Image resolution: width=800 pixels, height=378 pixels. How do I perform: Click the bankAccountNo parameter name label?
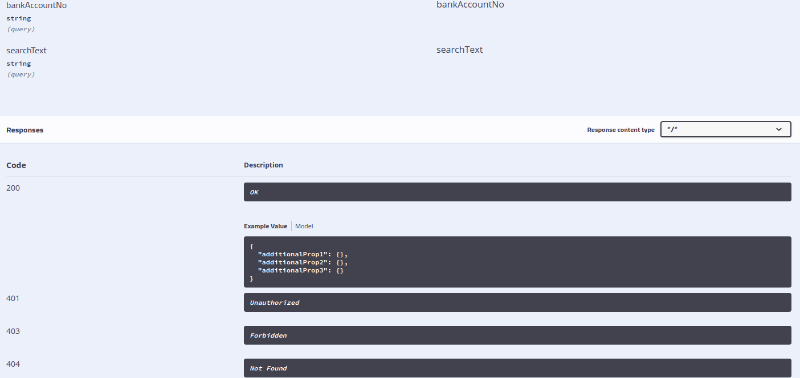tap(36, 6)
